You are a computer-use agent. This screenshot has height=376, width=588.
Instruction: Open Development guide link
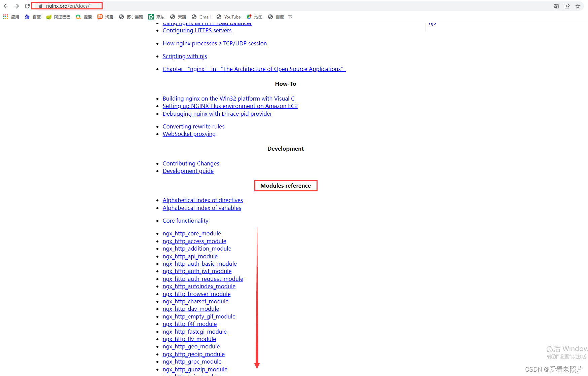(x=188, y=171)
